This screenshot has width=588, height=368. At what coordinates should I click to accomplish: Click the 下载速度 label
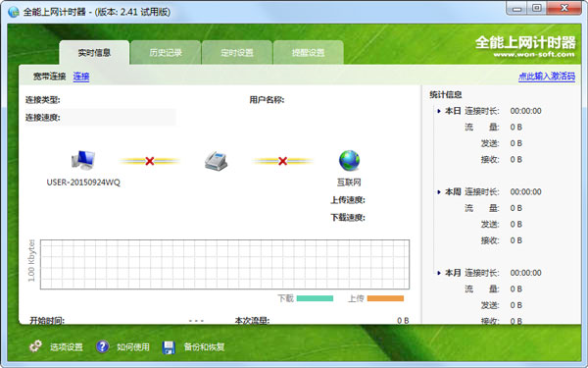click(x=348, y=218)
